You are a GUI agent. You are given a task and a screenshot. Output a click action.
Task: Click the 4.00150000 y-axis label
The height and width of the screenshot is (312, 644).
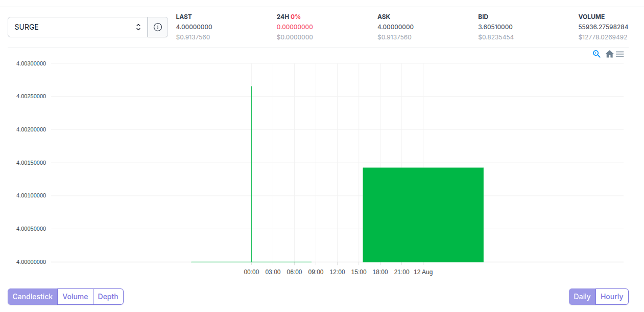(31, 163)
